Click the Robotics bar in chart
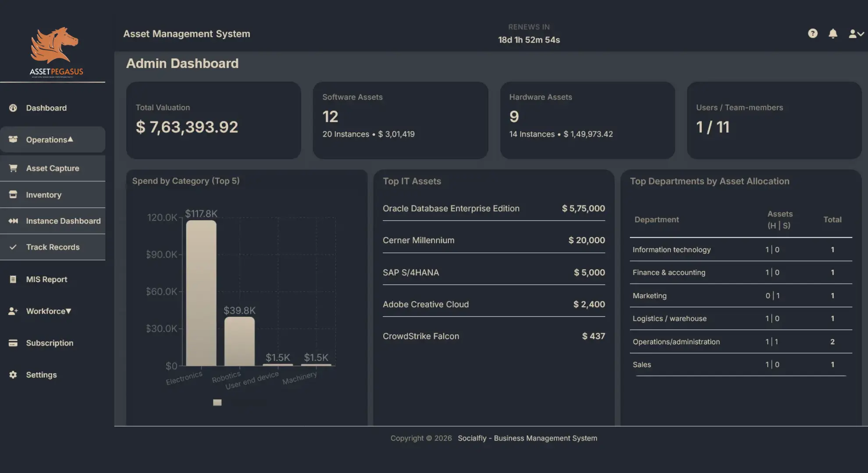The width and height of the screenshot is (868, 473). coord(239,341)
